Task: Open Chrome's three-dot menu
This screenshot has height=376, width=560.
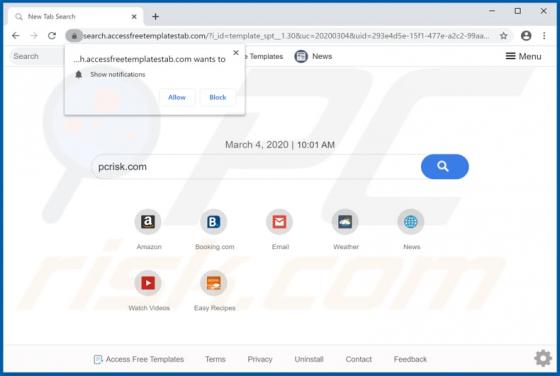Action: (x=544, y=36)
